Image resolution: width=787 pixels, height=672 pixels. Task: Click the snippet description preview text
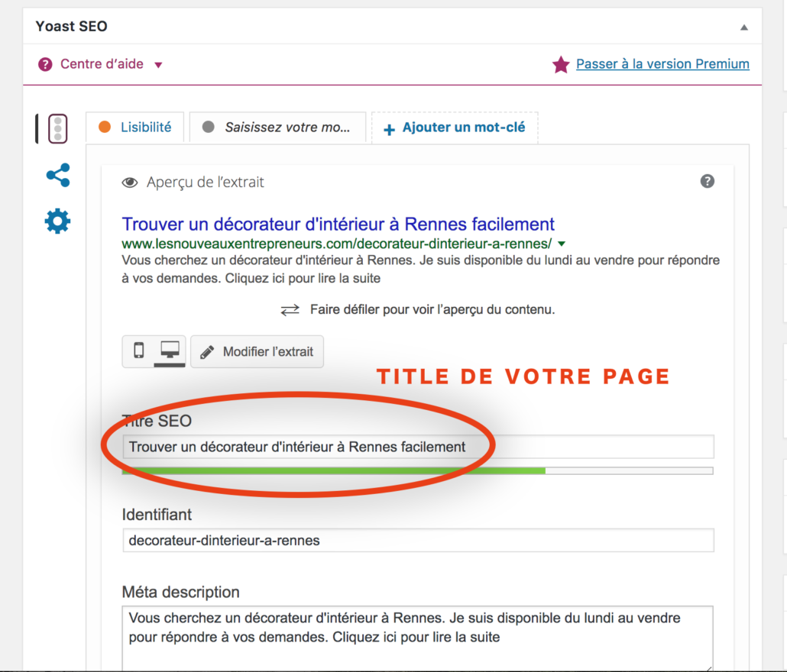click(420, 270)
